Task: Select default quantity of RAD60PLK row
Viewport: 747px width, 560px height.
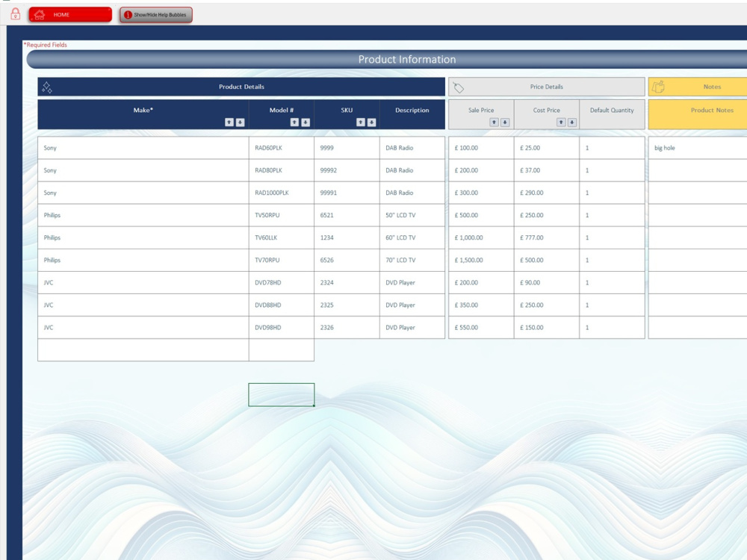Action: click(613, 148)
